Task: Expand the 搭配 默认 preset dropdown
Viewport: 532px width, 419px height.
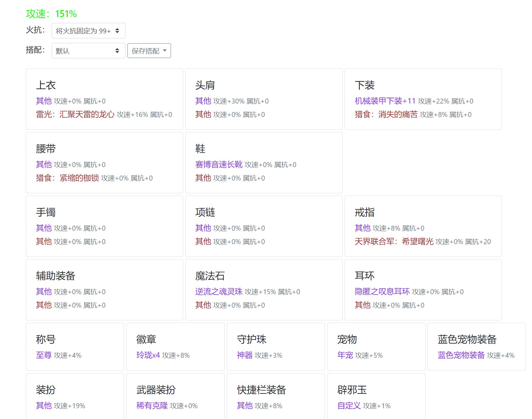Action: pos(88,51)
